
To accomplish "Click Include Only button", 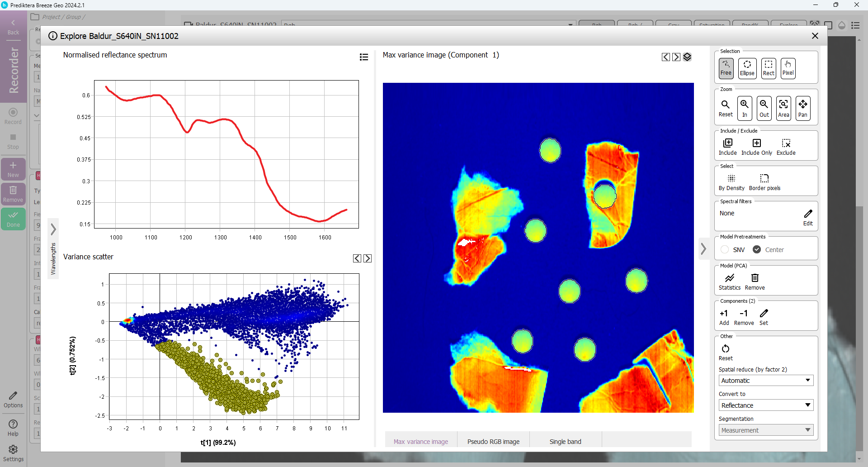I will (756, 147).
